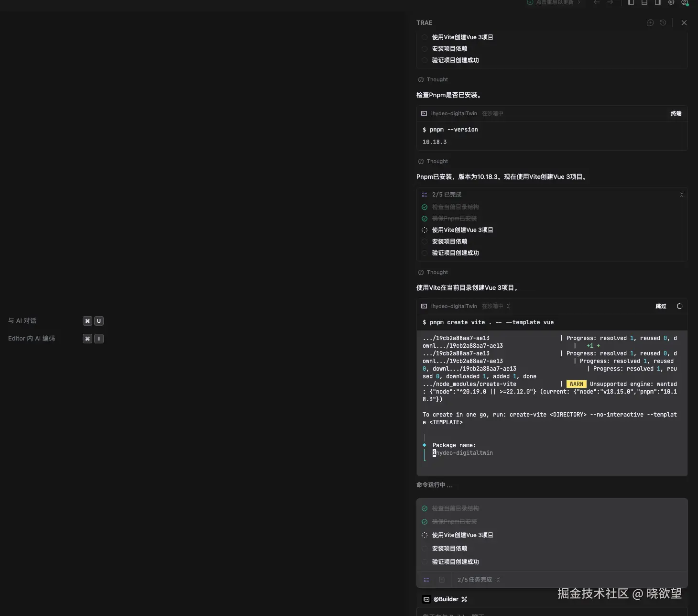Screen dimensions: 698x616
Task: Click 跳过 to skip the running command
Action: coord(661,306)
